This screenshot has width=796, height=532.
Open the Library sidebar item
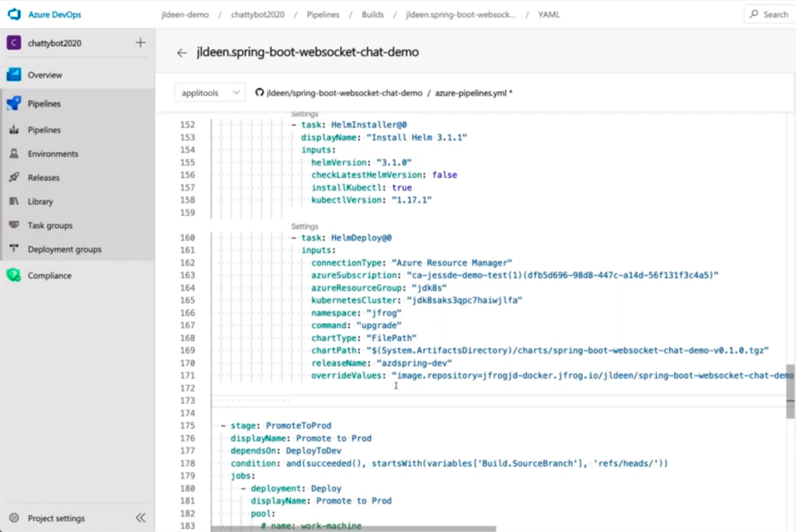click(40, 202)
